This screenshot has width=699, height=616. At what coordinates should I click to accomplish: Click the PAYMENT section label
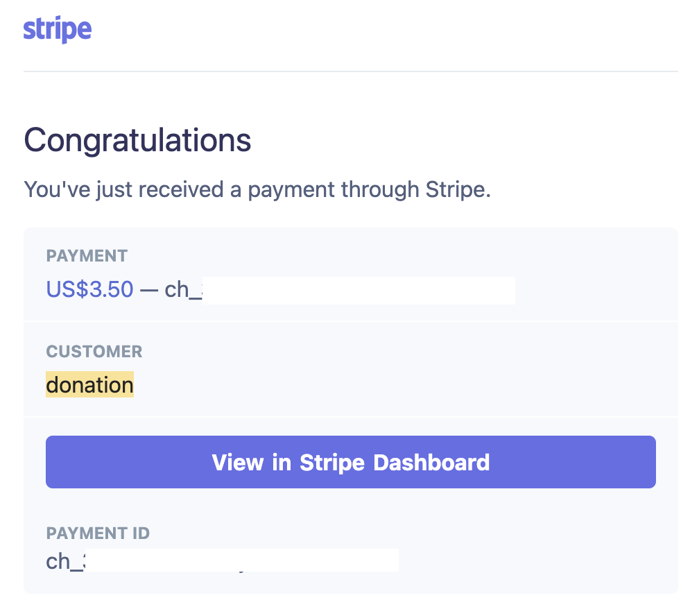coord(87,256)
